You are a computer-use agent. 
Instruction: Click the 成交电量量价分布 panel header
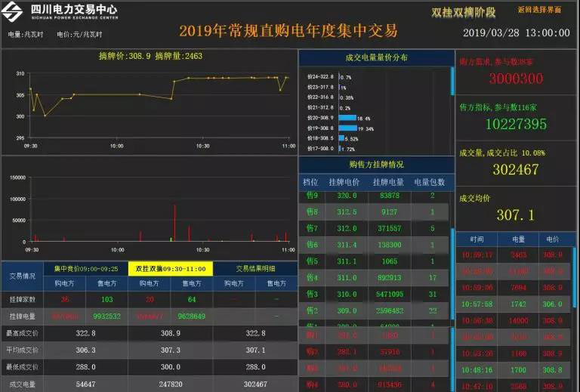pos(376,57)
